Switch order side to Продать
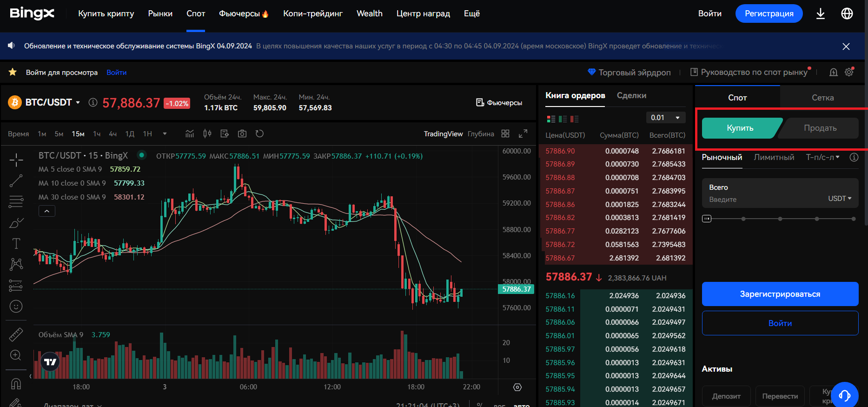Screen dimensions: 868x407 point(820,128)
